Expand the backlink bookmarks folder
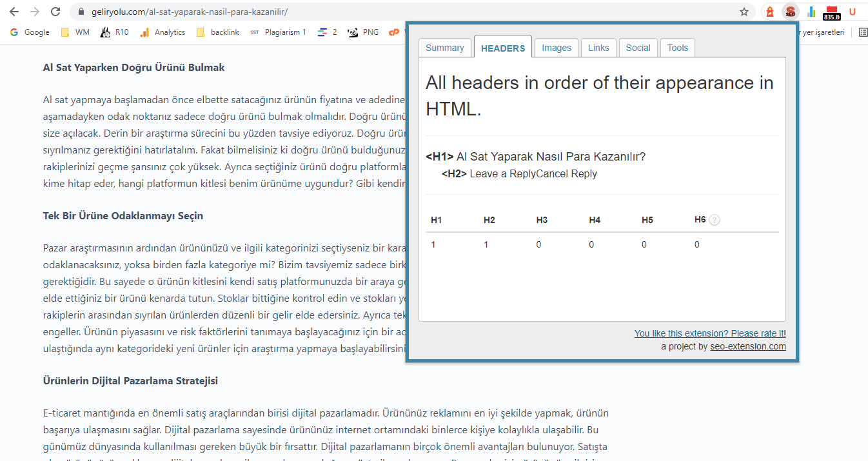 217,32
